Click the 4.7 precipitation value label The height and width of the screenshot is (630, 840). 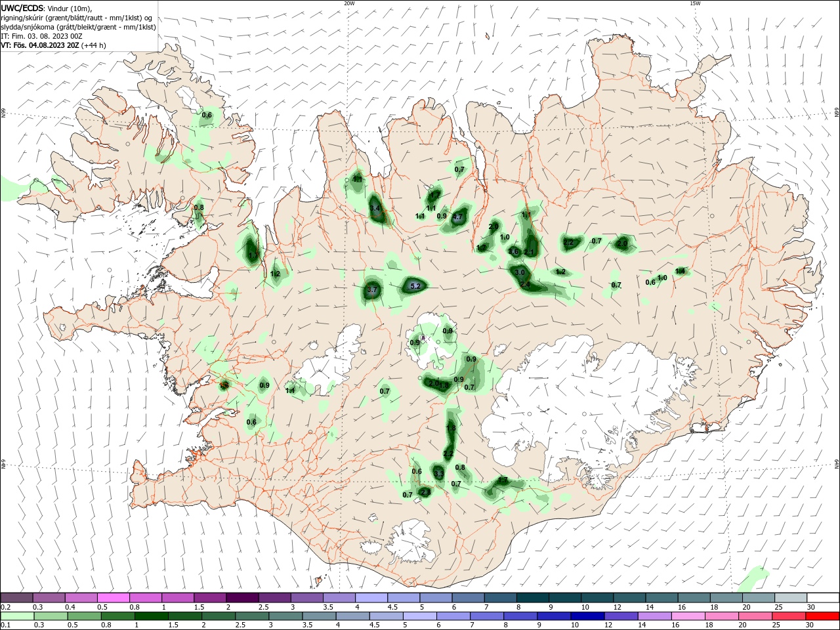click(457, 217)
